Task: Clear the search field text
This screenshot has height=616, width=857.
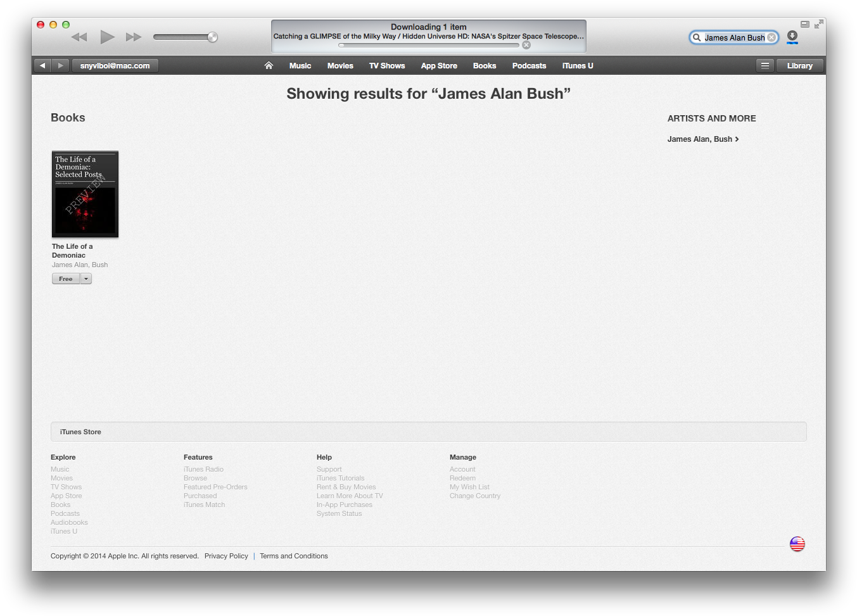Action: (771, 37)
